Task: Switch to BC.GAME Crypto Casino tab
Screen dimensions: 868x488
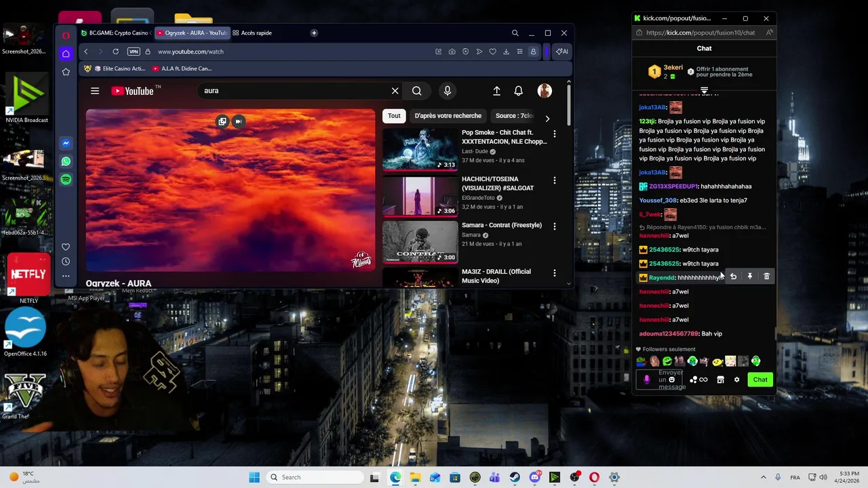Action: (x=115, y=33)
